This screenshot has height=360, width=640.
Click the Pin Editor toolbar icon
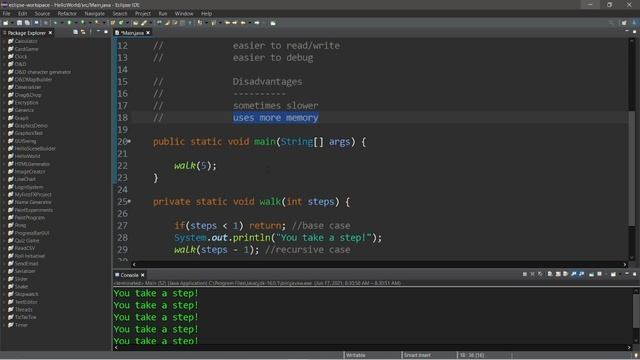273,23
